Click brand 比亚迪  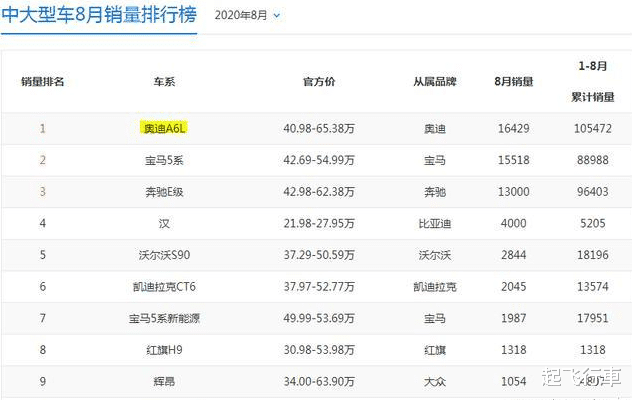[x=434, y=223]
